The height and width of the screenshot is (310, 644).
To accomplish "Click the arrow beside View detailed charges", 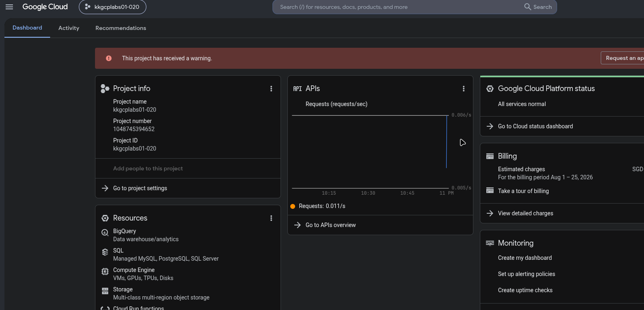I will [x=490, y=213].
